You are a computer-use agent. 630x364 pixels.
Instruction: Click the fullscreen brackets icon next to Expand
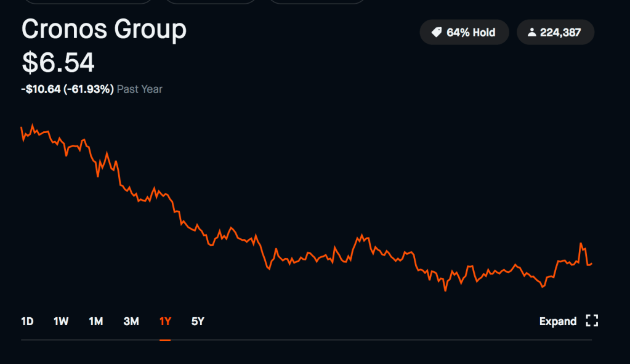592,321
